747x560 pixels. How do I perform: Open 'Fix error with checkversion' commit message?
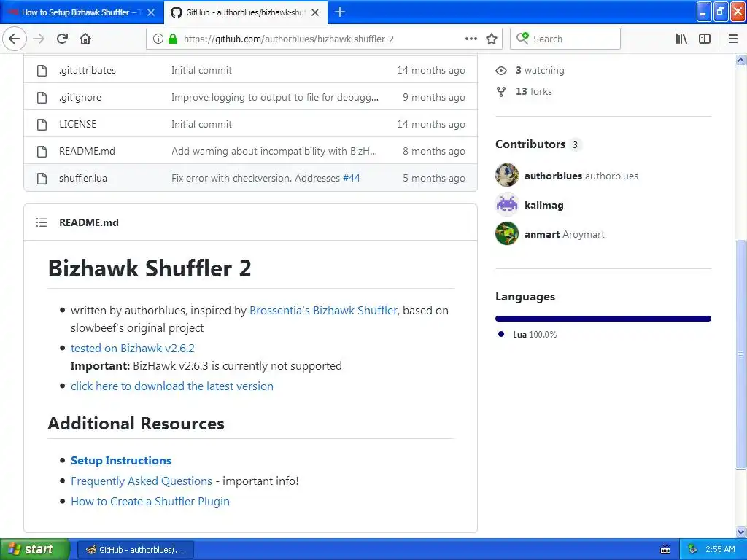coord(255,178)
